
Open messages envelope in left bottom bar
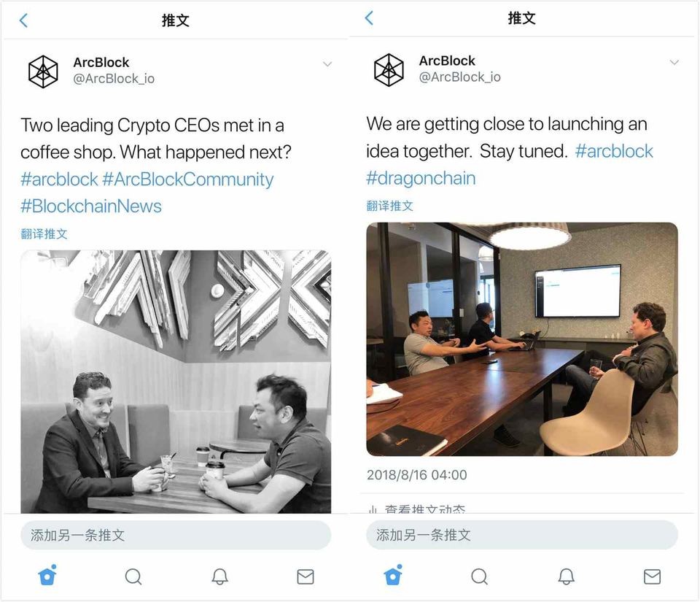coord(306,576)
